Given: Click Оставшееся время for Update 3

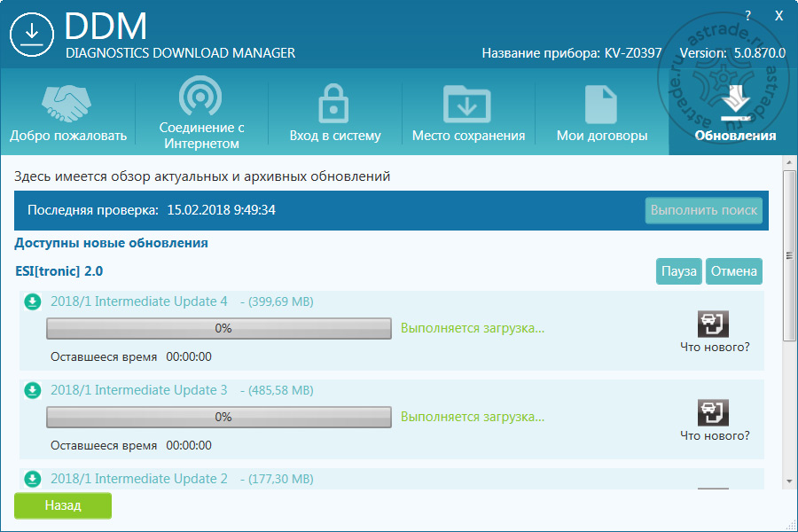Looking at the screenshot, I should tap(104, 445).
